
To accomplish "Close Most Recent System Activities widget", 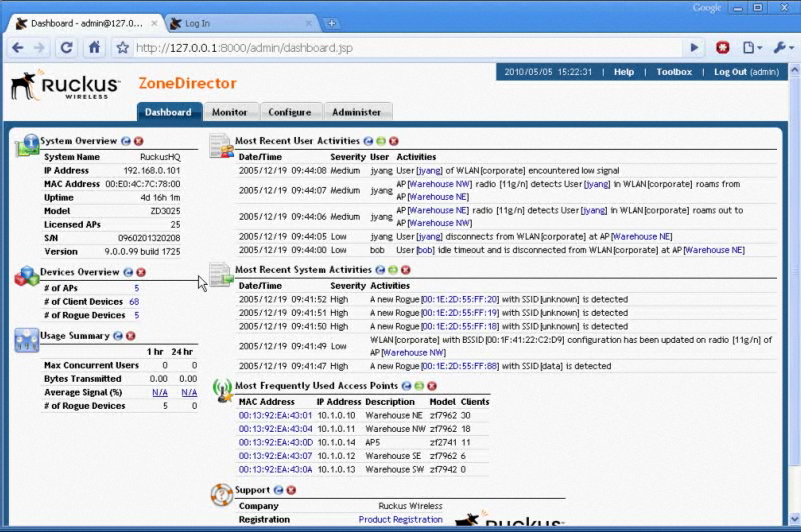I will [406, 270].
